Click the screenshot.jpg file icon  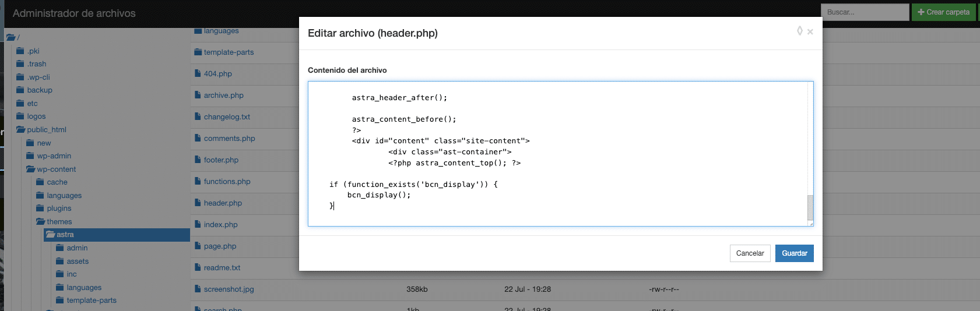click(198, 289)
